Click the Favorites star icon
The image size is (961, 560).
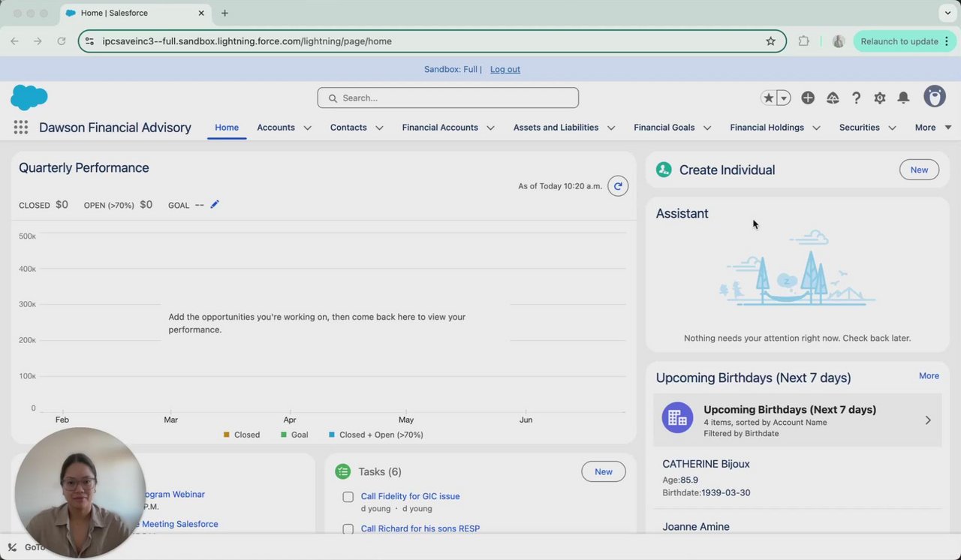tap(768, 98)
